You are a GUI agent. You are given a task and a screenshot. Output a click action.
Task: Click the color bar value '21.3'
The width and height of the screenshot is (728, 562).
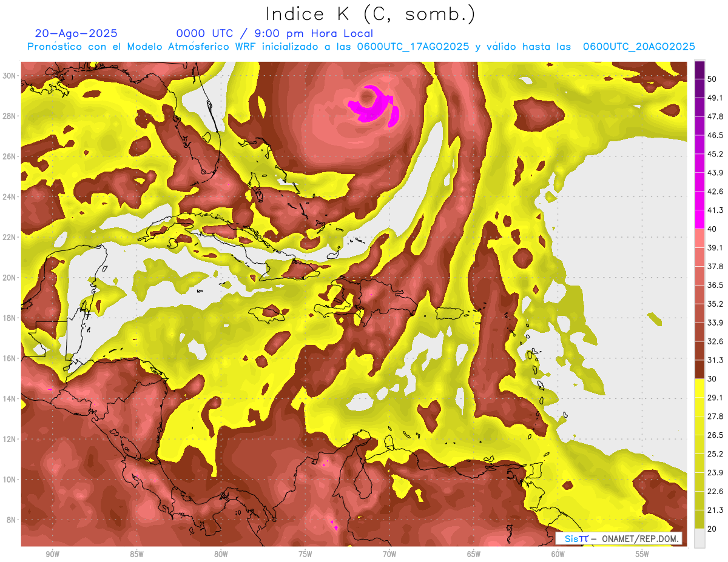715,510
